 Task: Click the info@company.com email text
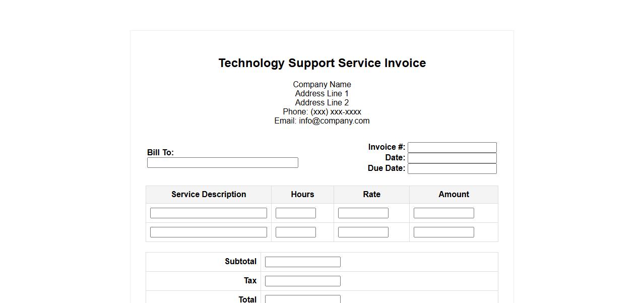click(x=334, y=121)
